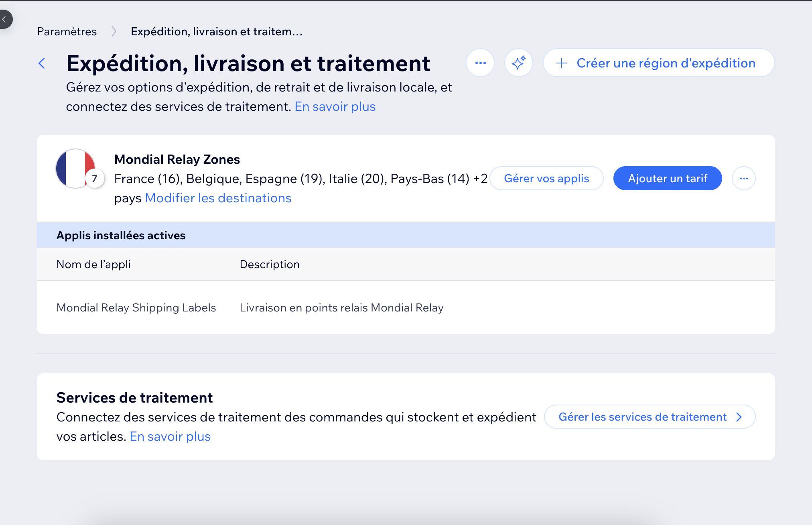Click the 7 countries badge on flag
The height and width of the screenshot is (525, 812).
[x=95, y=179]
